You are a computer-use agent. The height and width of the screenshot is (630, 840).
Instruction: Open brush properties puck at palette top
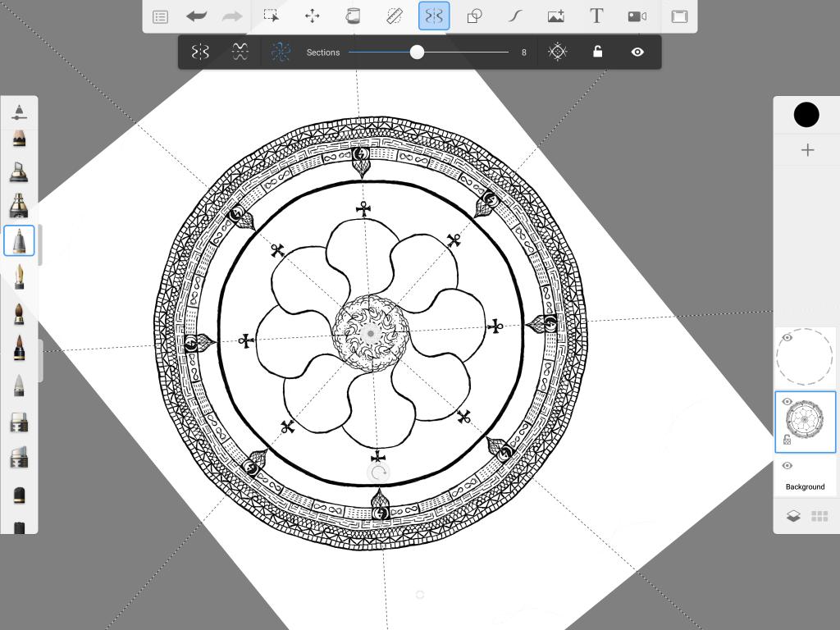[x=19, y=112]
